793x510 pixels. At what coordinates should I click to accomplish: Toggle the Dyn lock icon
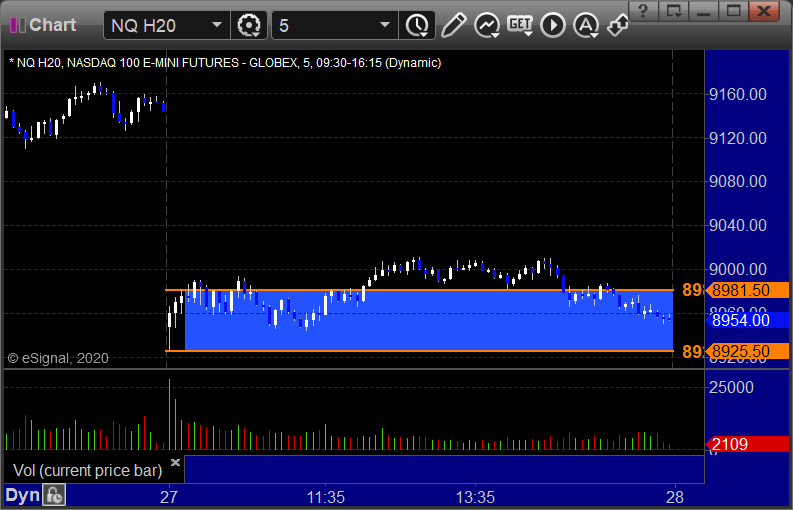click(x=54, y=495)
